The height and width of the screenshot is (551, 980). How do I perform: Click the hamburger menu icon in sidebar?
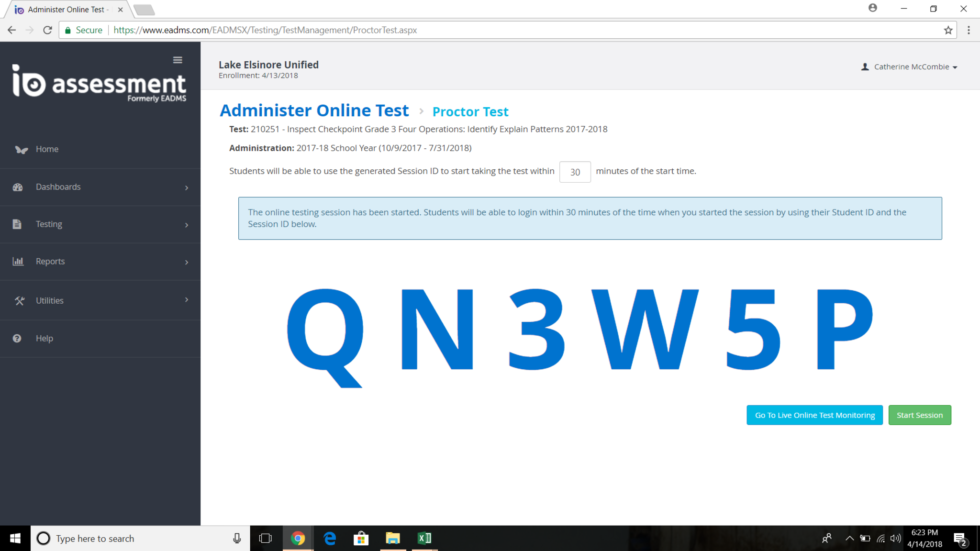point(178,60)
